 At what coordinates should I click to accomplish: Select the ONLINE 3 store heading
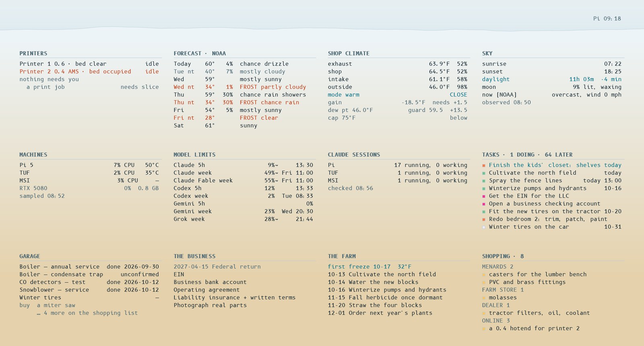(496, 321)
